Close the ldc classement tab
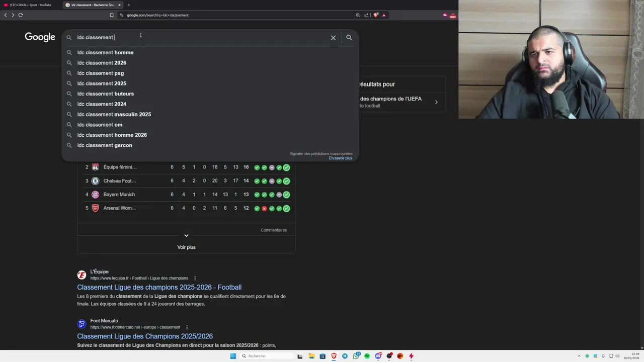 point(119,5)
